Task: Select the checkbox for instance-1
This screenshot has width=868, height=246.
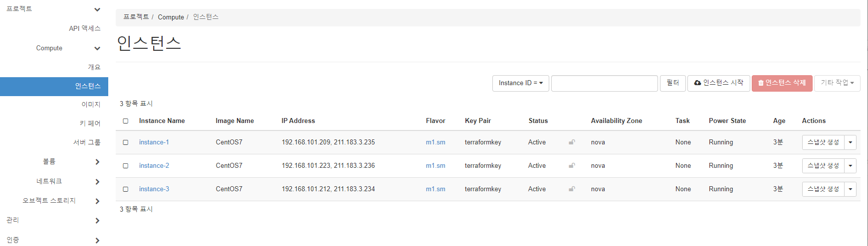Action: tap(126, 142)
